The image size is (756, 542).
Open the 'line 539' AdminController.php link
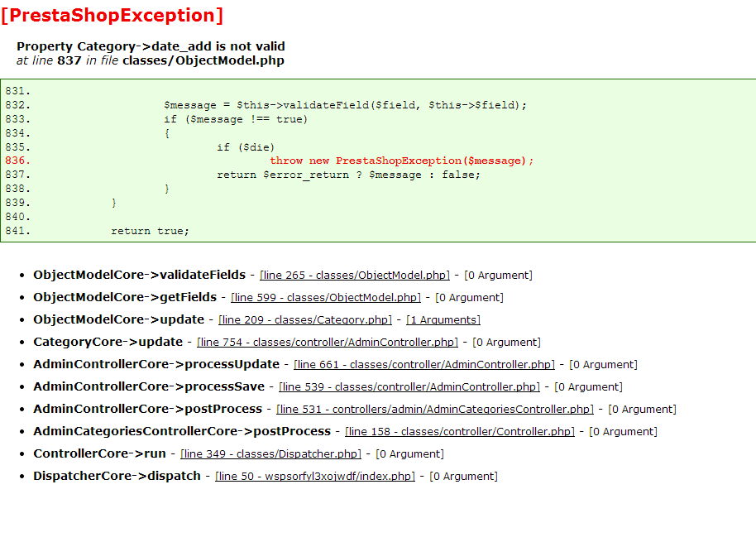point(409,386)
